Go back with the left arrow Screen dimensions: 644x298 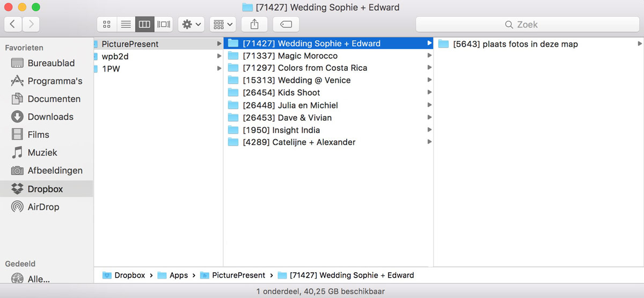coord(13,24)
